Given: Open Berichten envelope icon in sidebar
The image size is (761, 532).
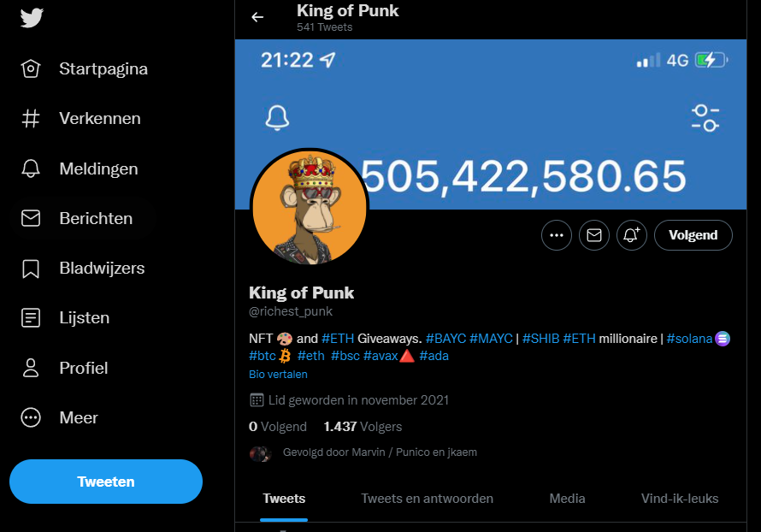Looking at the screenshot, I should click(x=31, y=218).
